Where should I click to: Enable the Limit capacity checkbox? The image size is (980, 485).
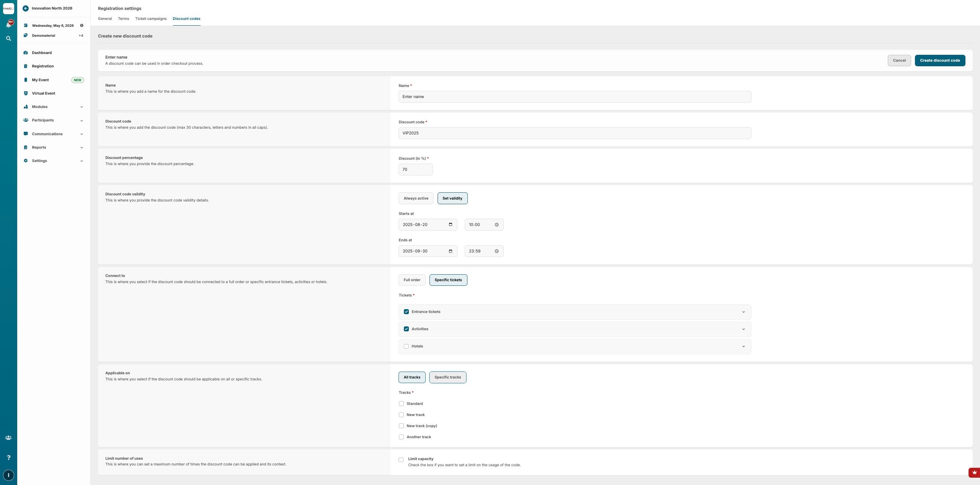[x=401, y=460]
